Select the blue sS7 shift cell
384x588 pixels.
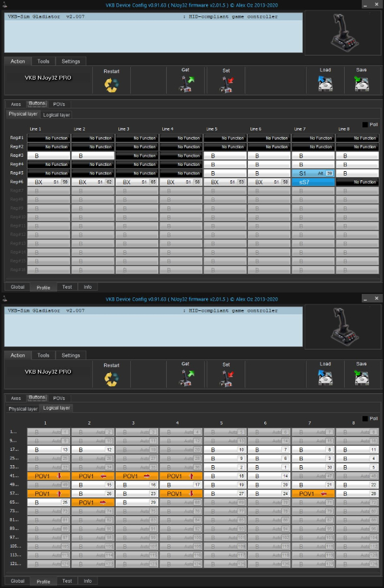coord(313,182)
